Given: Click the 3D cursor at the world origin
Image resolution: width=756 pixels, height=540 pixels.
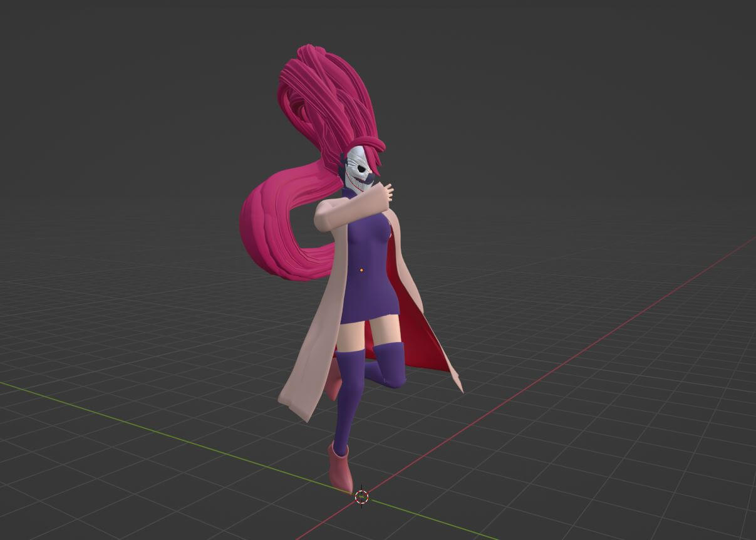Looking at the screenshot, I should pyautogui.click(x=361, y=497).
